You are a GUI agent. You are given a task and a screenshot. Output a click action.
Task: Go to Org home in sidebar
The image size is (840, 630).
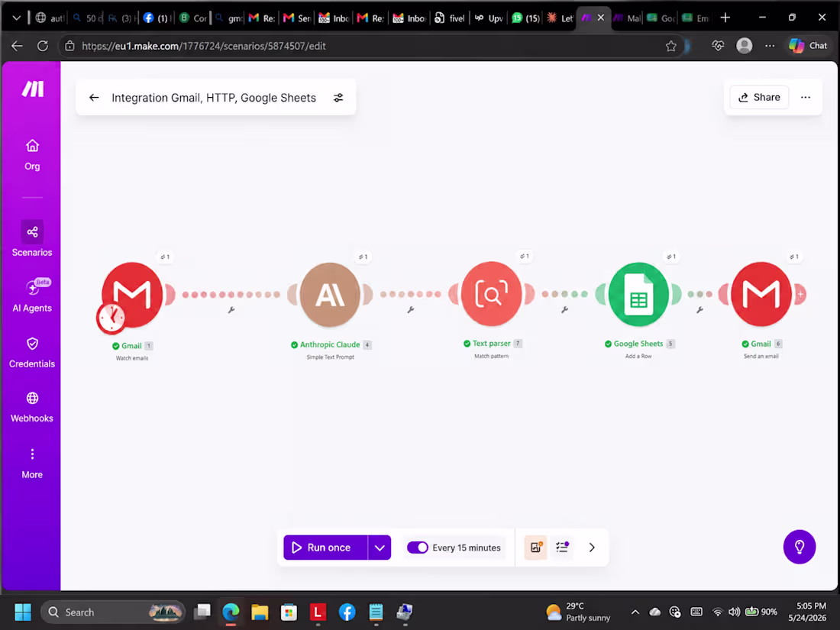click(32, 155)
